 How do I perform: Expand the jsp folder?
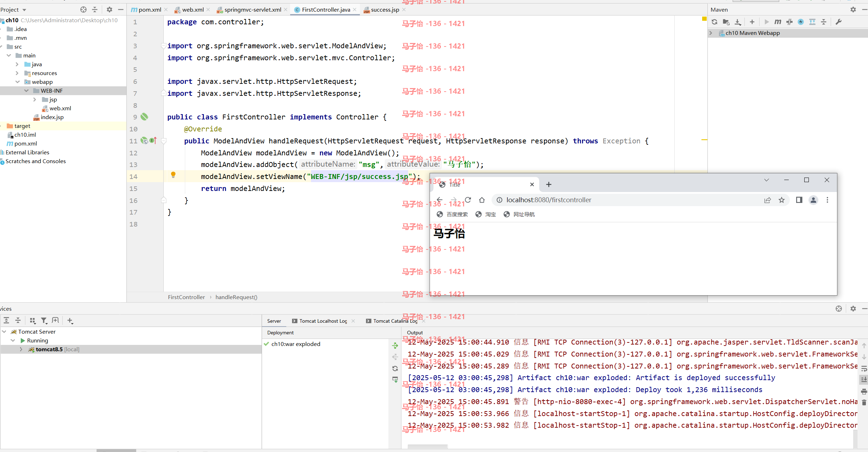click(x=35, y=99)
